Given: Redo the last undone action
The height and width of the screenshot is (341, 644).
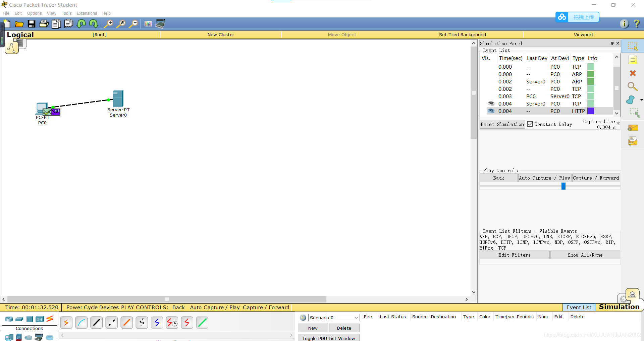Looking at the screenshot, I should click(94, 24).
